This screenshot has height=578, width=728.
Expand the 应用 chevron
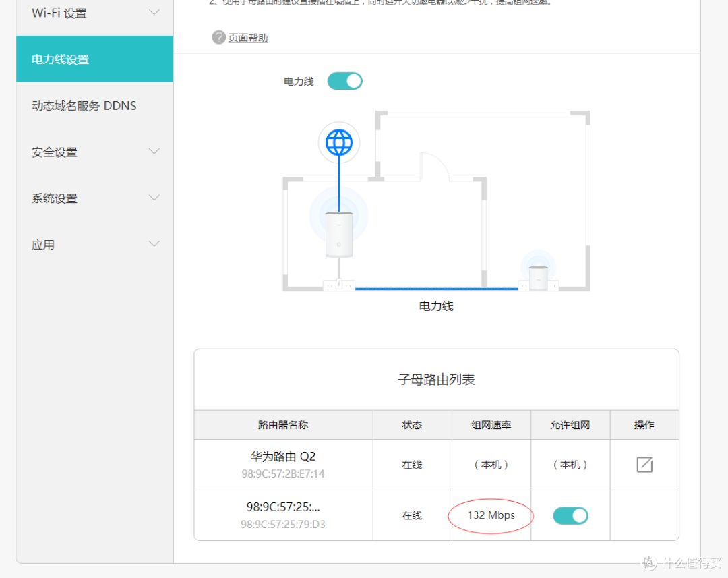pyautogui.click(x=154, y=244)
